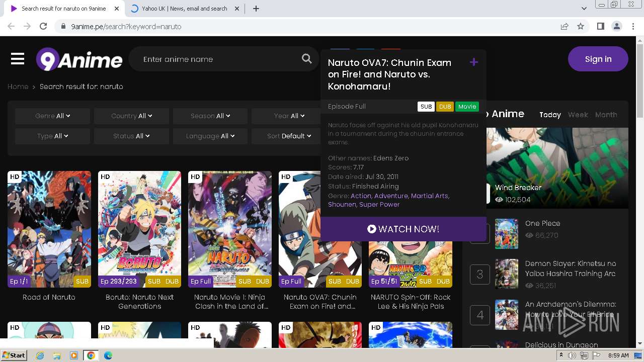Open the Road of Naruto poster

click(x=49, y=229)
